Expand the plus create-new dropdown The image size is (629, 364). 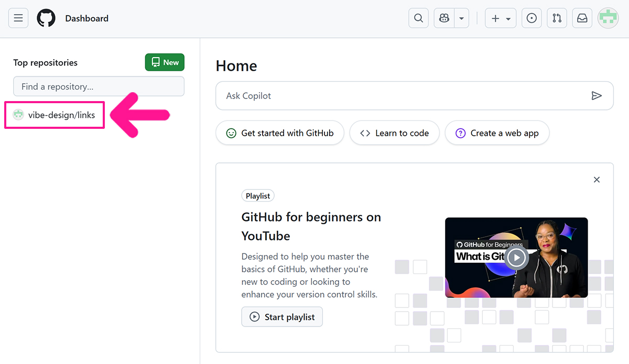pyautogui.click(x=501, y=18)
